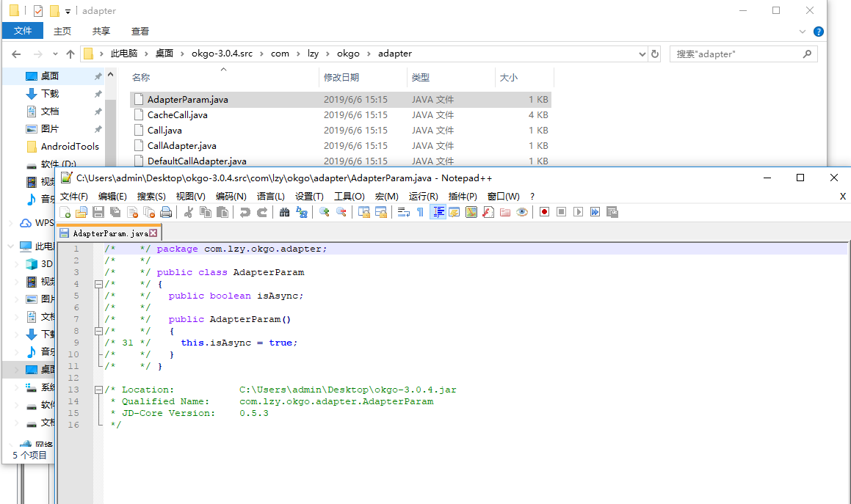This screenshot has height=504, width=851.
Task: Open the Document Map icon
Action: (471, 212)
